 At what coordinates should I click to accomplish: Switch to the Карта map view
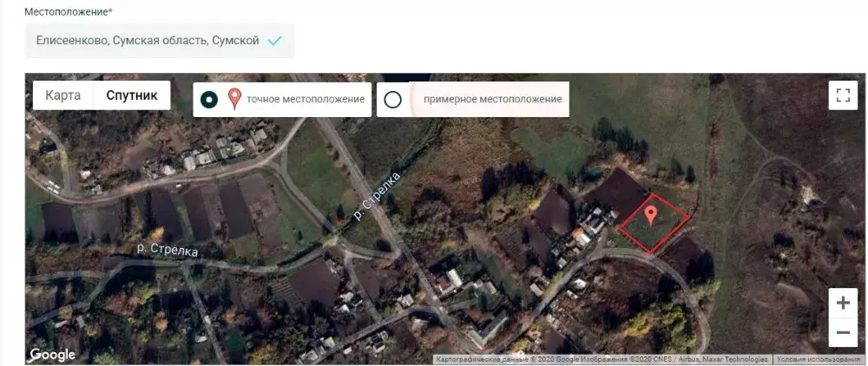tap(63, 95)
